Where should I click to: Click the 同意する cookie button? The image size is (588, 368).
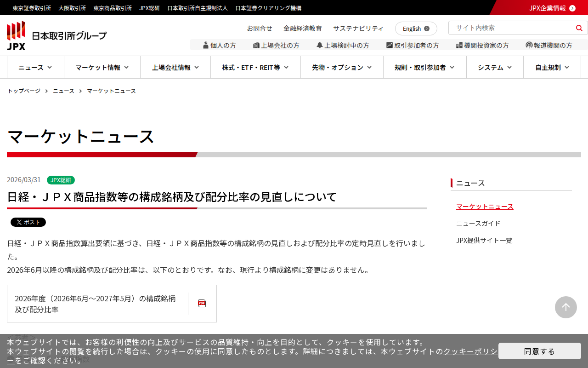[540, 351]
